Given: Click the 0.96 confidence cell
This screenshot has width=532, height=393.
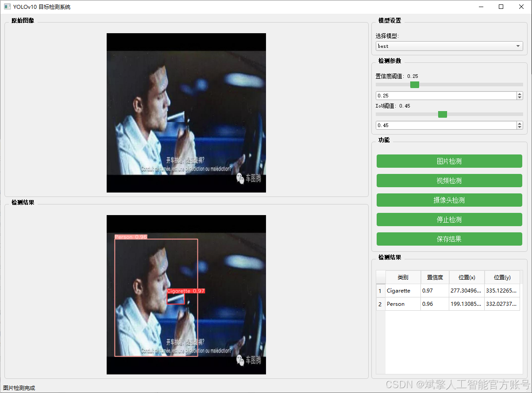Looking at the screenshot, I should click(435, 304).
